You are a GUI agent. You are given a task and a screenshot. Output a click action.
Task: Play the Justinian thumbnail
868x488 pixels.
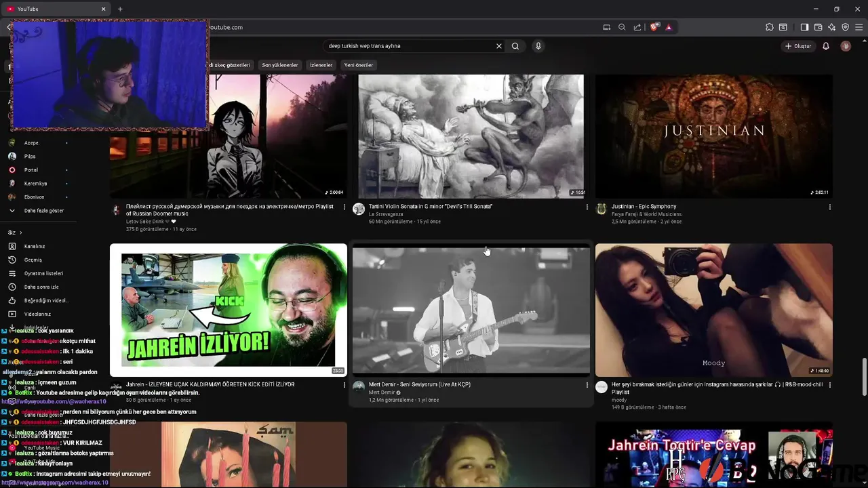pos(714,136)
